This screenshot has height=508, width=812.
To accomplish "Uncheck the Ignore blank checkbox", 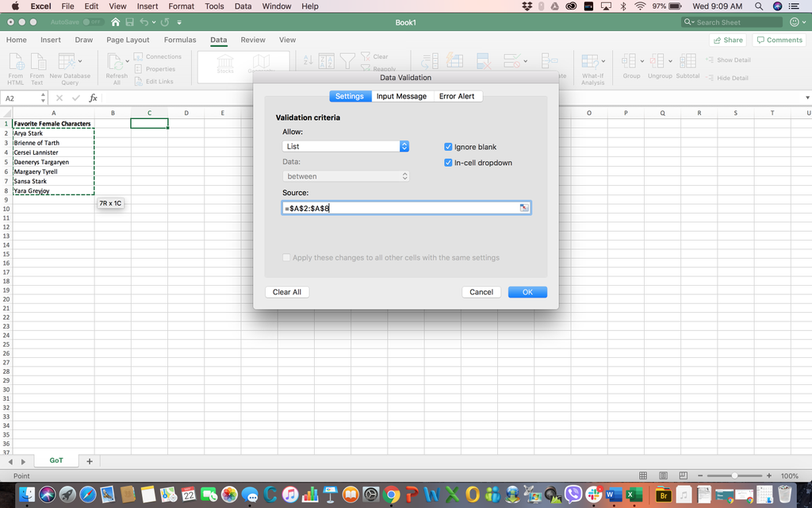I will pos(447,146).
